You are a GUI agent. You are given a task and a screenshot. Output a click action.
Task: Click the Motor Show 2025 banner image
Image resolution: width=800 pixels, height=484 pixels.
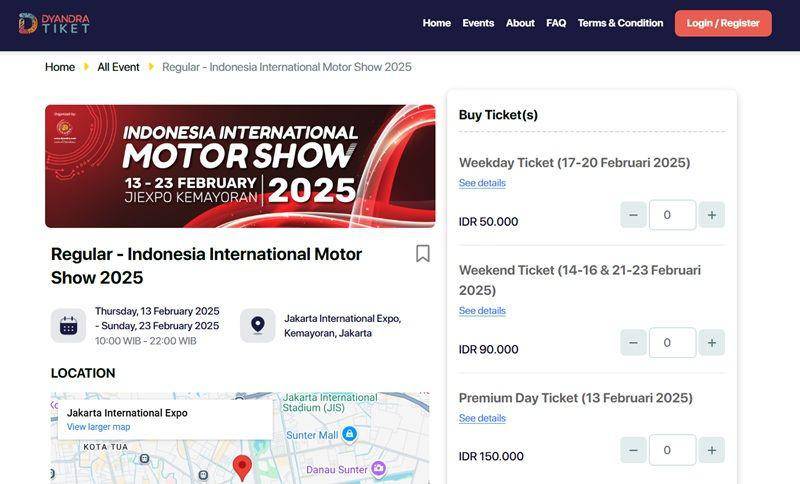pyautogui.click(x=240, y=166)
